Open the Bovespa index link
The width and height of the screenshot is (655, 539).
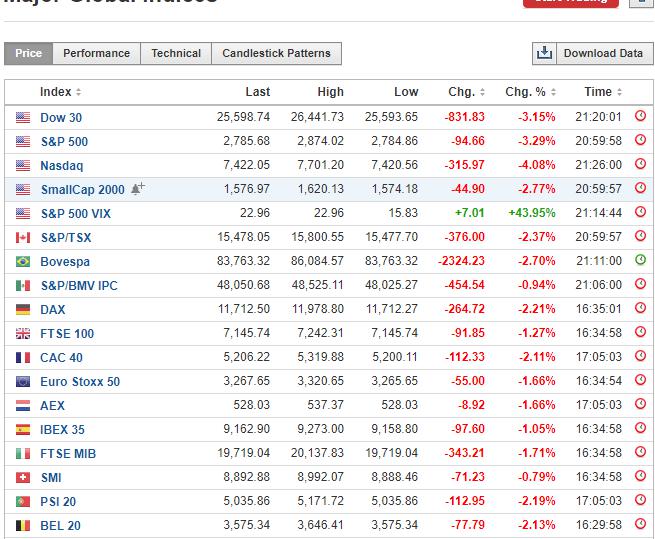pos(65,262)
